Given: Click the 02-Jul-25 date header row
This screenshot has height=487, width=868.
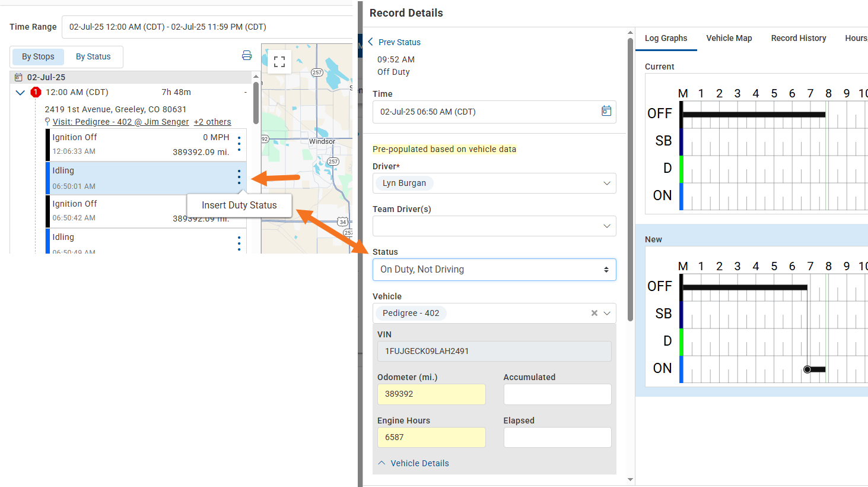Looking at the screenshot, I should click(x=131, y=77).
